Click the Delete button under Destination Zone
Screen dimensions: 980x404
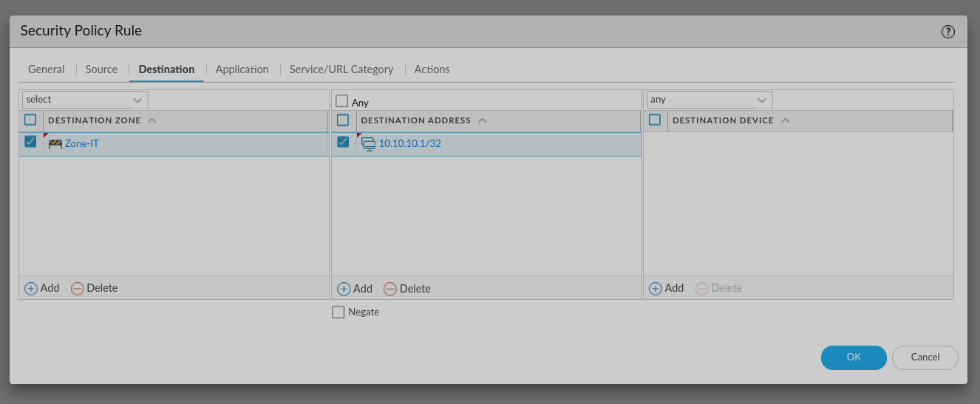[95, 288]
